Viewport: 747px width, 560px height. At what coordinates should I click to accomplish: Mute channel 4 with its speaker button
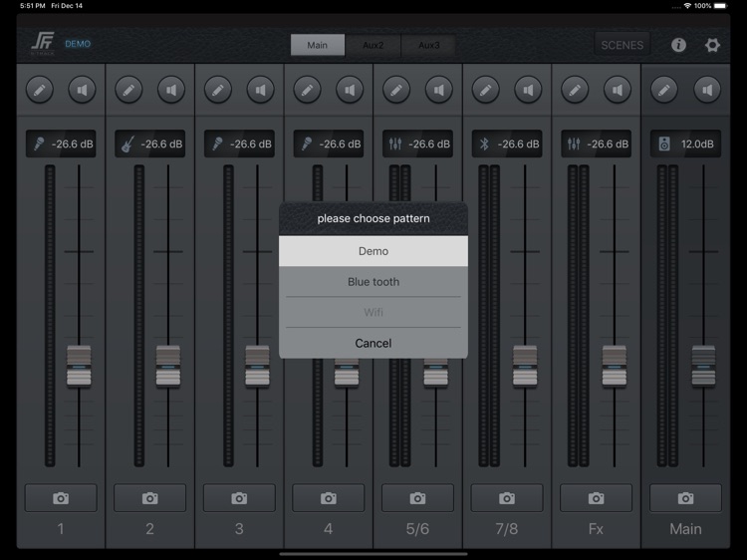coord(350,90)
